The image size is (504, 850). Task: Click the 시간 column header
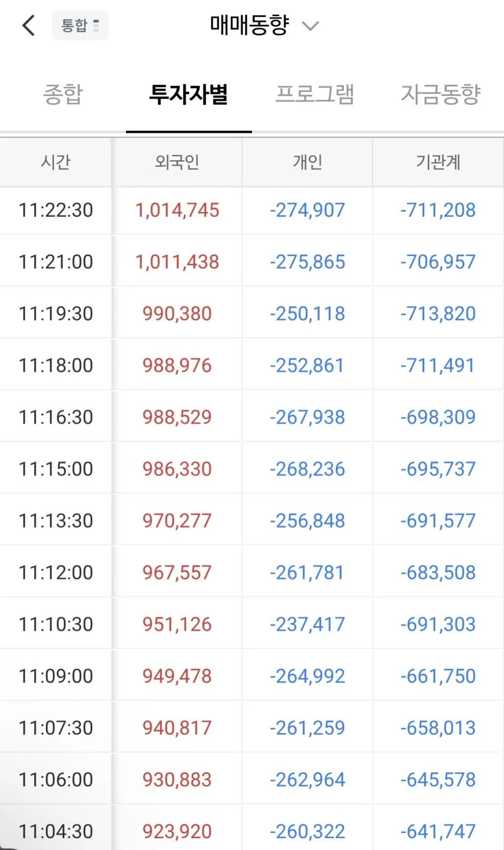pos(55,162)
